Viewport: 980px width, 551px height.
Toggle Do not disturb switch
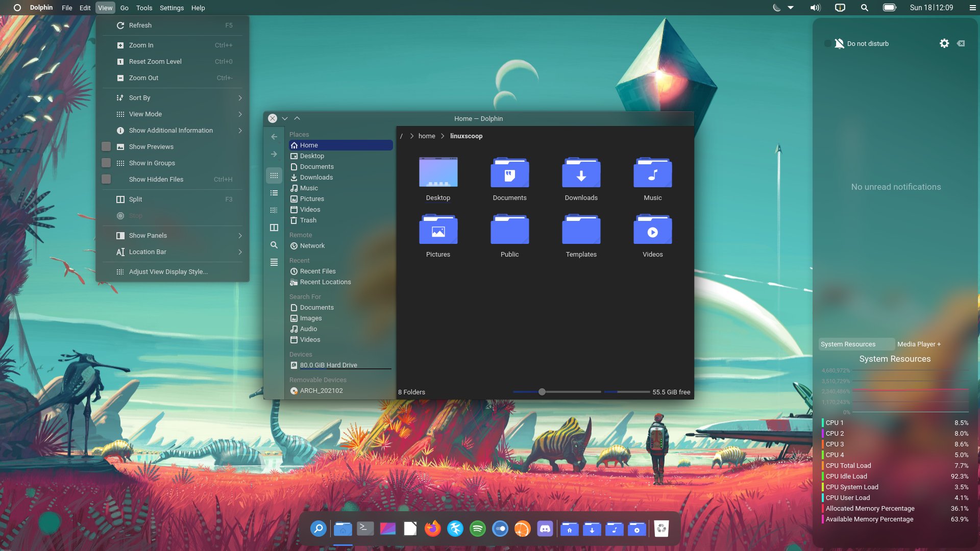coord(828,43)
